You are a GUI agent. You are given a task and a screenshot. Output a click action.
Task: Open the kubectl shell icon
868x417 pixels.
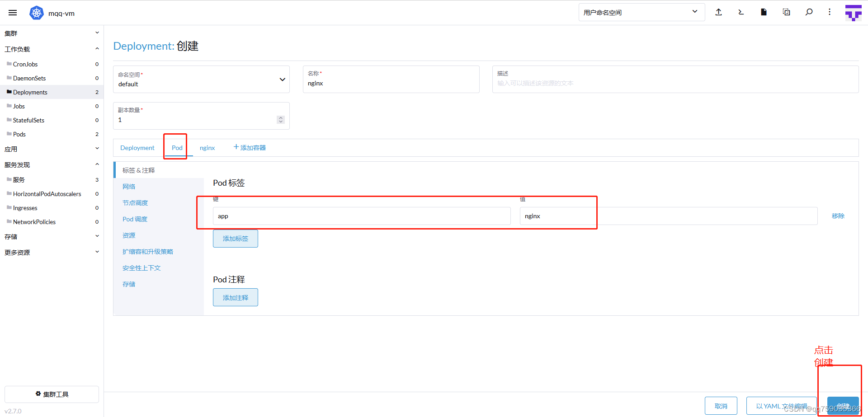coord(741,12)
